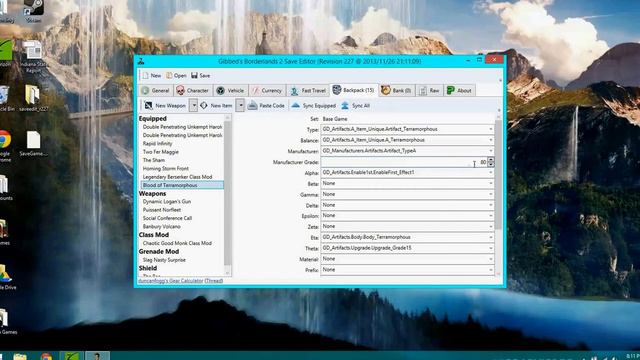The width and height of the screenshot is (640, 360).
Task: Open the SaveGame file on desktop
Action: 33,144
